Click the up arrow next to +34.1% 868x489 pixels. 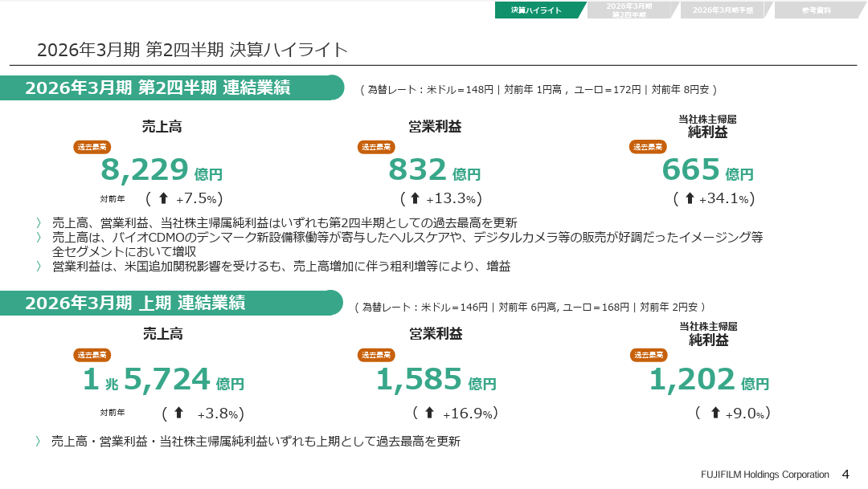click(689, 198)
